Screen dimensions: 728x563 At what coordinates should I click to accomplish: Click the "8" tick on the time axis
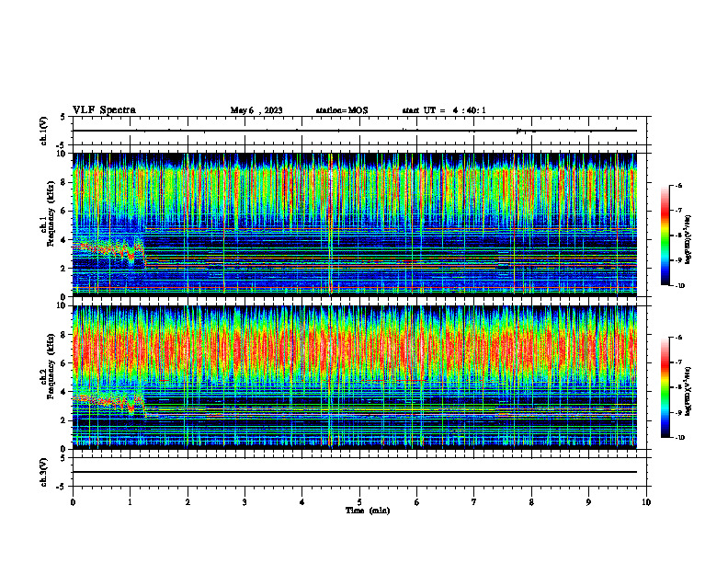(x=531, y=502)
